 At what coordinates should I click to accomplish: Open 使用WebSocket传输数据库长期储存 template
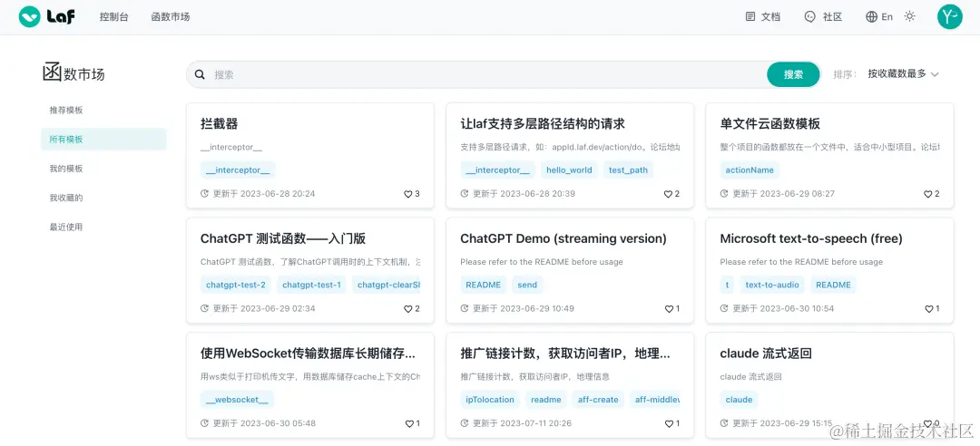(x=308, y=354)
